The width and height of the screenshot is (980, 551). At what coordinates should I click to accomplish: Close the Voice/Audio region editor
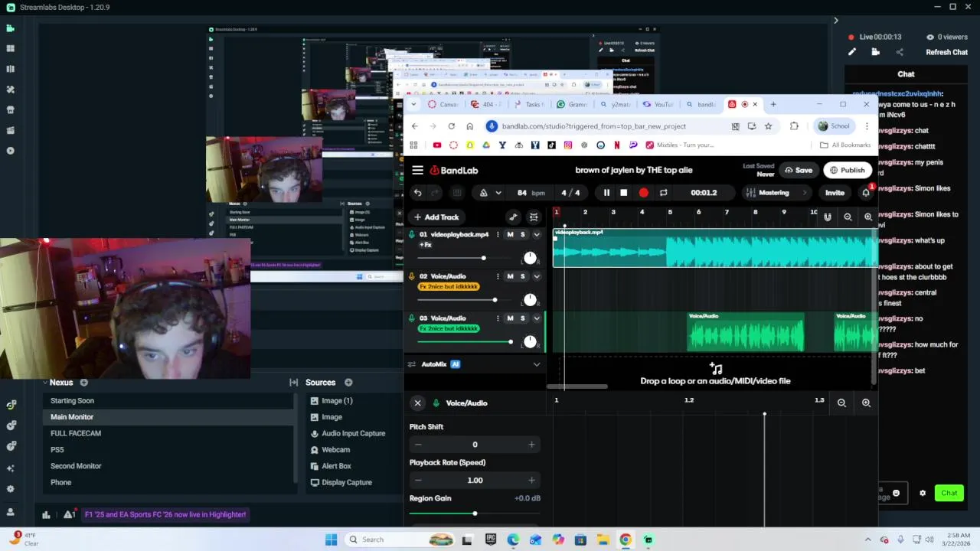pyautogui.click(x=417, y=403)
